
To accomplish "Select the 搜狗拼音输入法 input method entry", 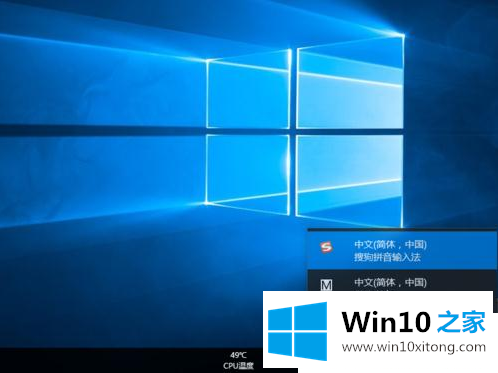I will [x=402, y=251].
